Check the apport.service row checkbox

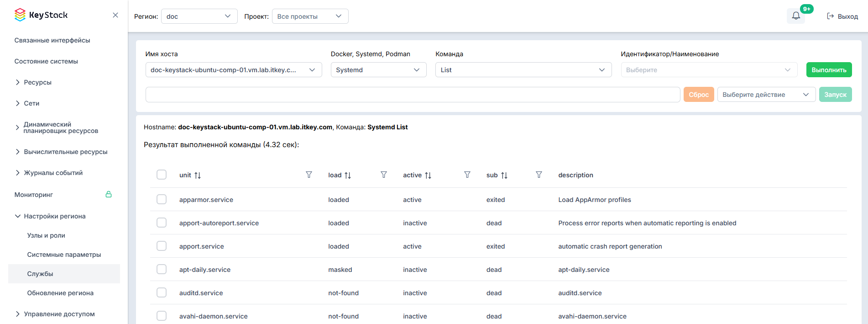point(162,246)
